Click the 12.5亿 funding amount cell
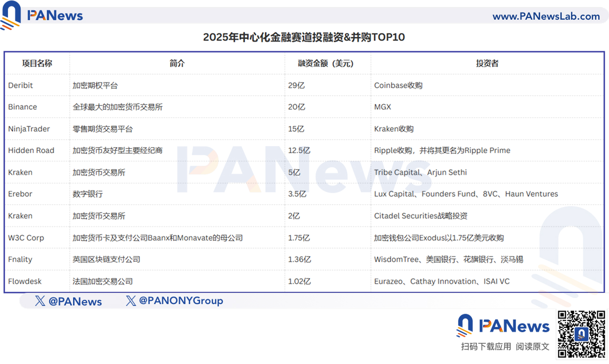 [x=299, y=150]
